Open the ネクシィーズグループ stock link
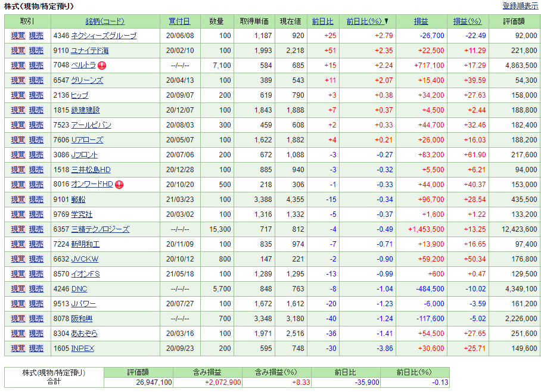This screenshot has height=392, width=541. point(104,36)
